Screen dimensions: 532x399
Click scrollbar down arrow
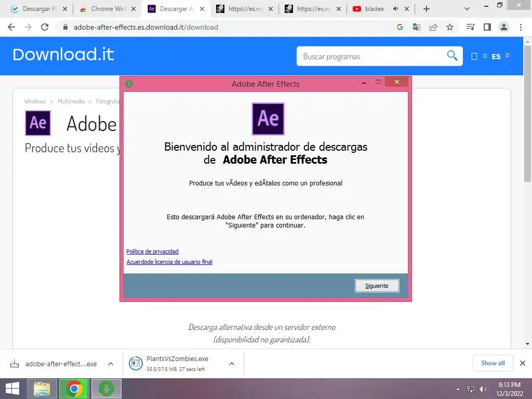pyautogui.click(x=527, y=344)
